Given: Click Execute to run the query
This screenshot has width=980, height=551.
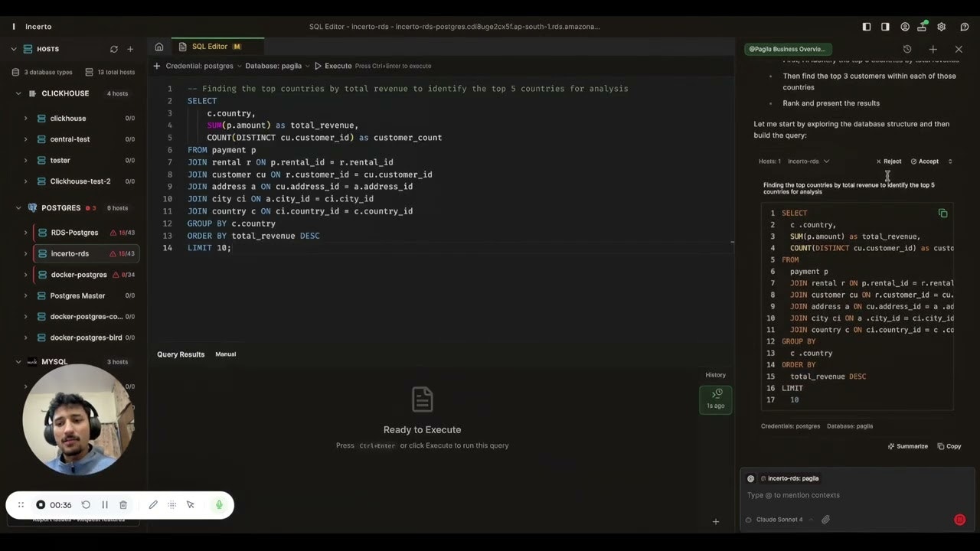Looking at the screenshot, I should (333, 66).
